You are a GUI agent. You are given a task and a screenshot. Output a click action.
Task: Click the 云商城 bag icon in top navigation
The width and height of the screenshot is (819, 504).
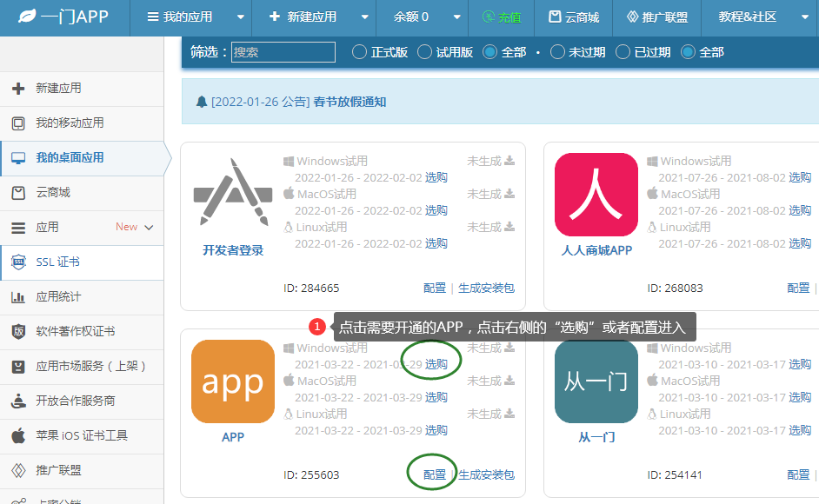click(555, 17)
